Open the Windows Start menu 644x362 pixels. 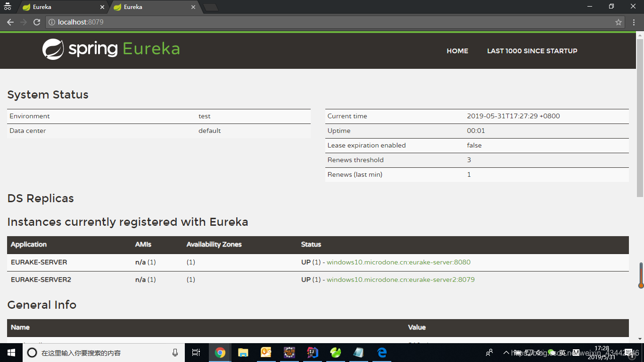tap(11, 353)
